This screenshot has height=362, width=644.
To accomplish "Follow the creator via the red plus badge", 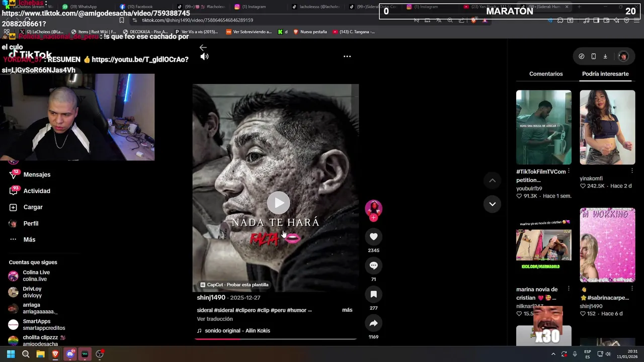I will [373, 218].
